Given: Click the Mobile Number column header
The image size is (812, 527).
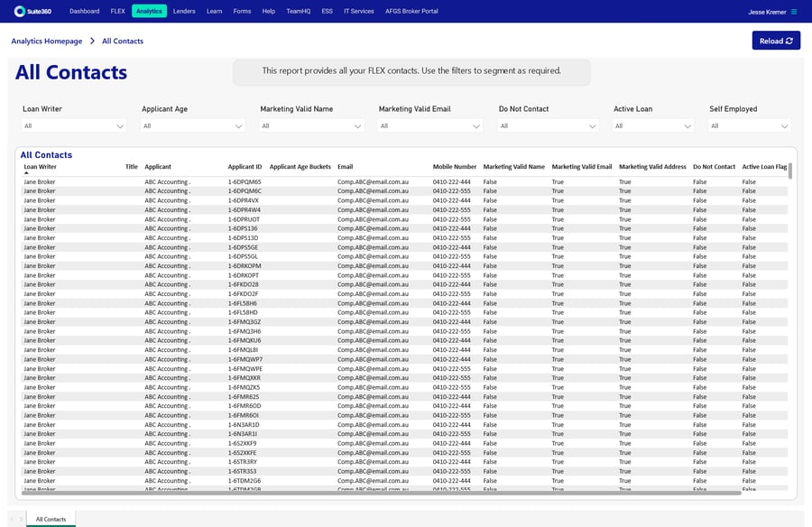Looking at the screenshot, I should [455, 166].
